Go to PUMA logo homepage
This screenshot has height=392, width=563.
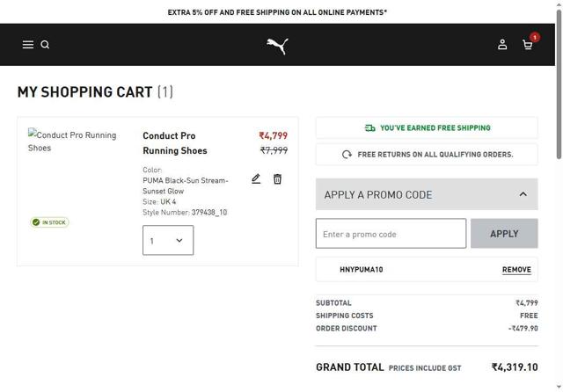tap(277, 46)
